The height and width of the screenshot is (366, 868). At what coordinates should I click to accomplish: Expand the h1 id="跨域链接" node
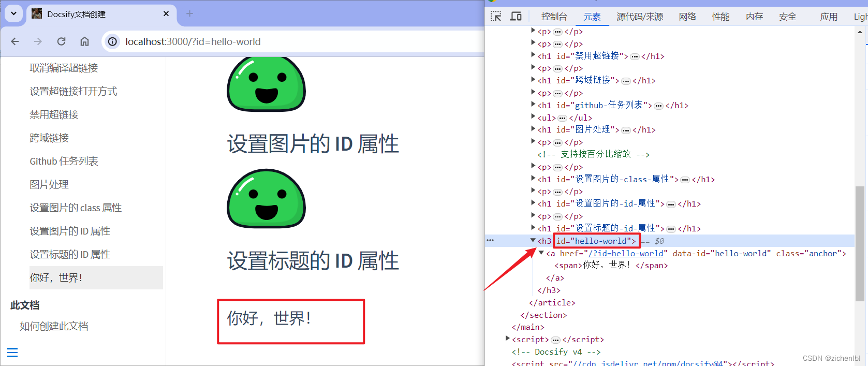pos(533,80)
